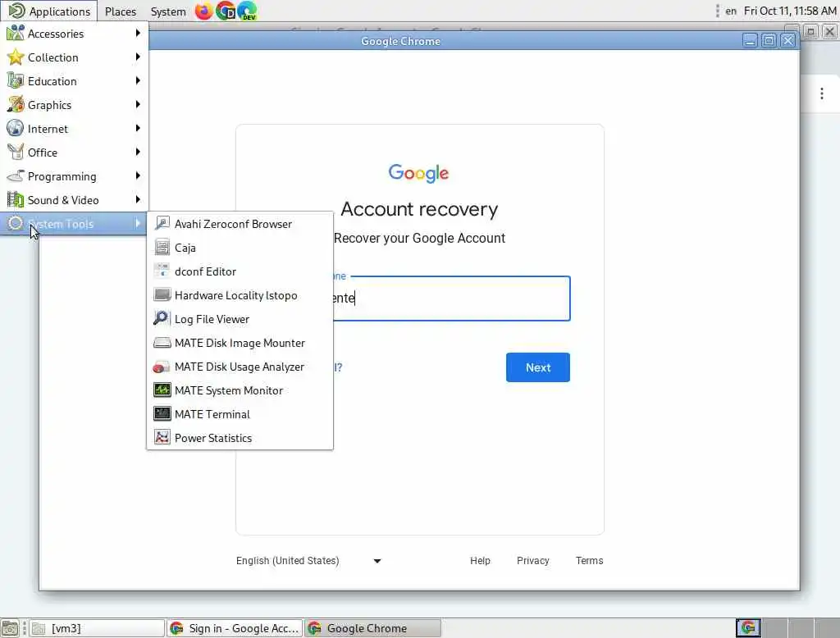The image size is (840, 638).
Task: Switch to the [vm3] taskbar window
Action: 97,628
